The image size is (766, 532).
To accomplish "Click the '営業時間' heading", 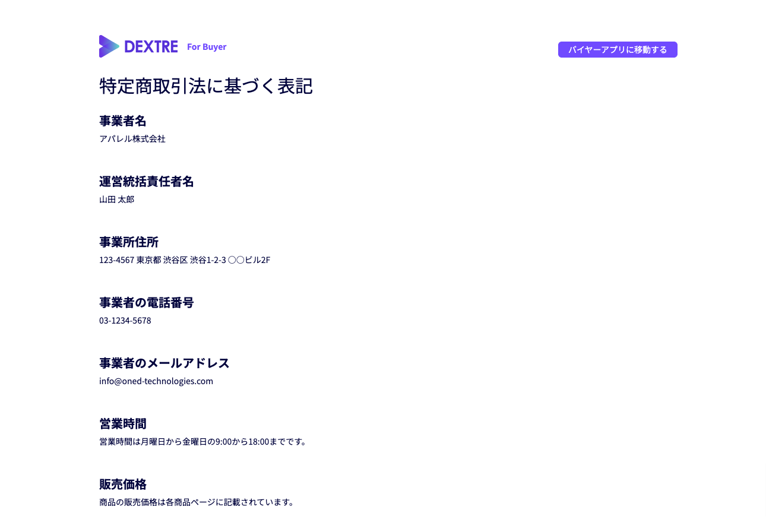I will 123,424.
